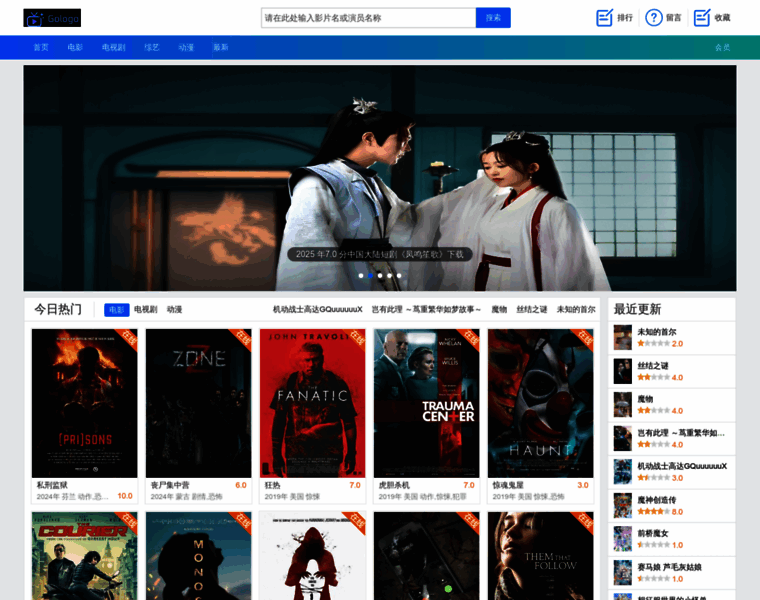Open the red hooded figure poster
Viewport: 760px width, 600px height.
tap(313, 556)
